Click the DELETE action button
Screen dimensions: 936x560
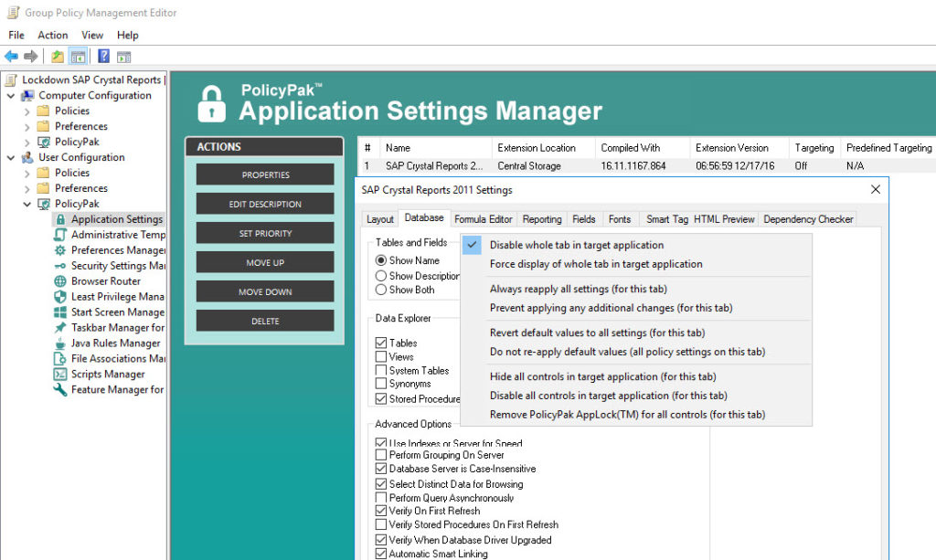[265, 321]
